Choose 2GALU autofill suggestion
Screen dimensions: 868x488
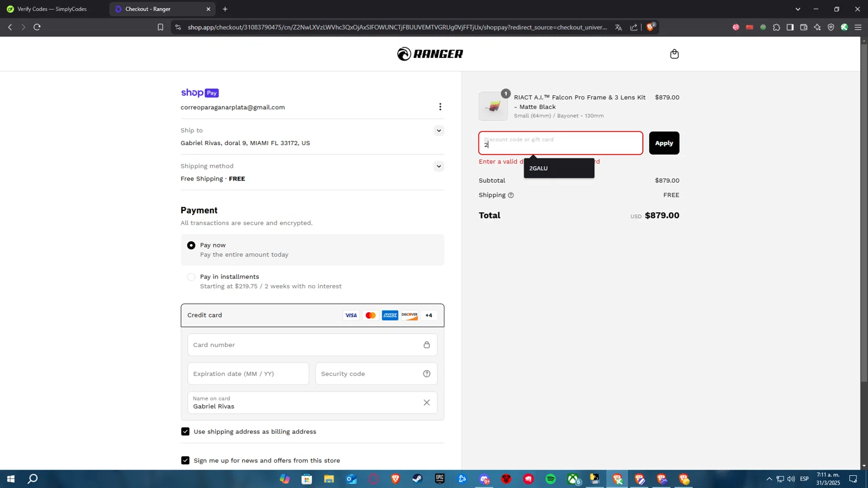point(559,168)
